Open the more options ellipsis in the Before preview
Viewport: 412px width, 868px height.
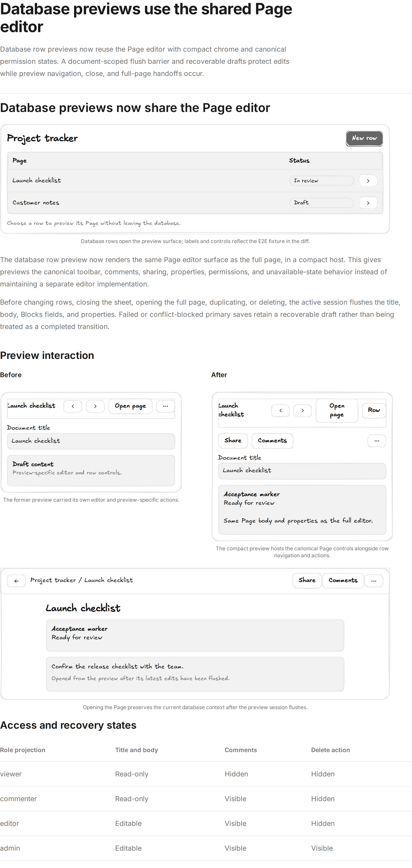(165, 406)
